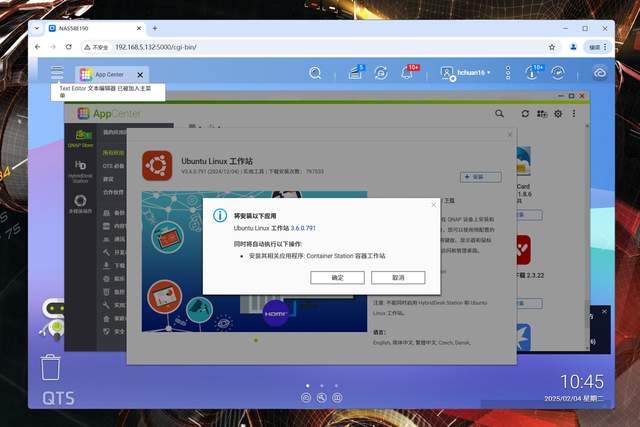Click the copyright circle icon at desktop bottom
640x427 pixels.
click(x=306, y=398)
